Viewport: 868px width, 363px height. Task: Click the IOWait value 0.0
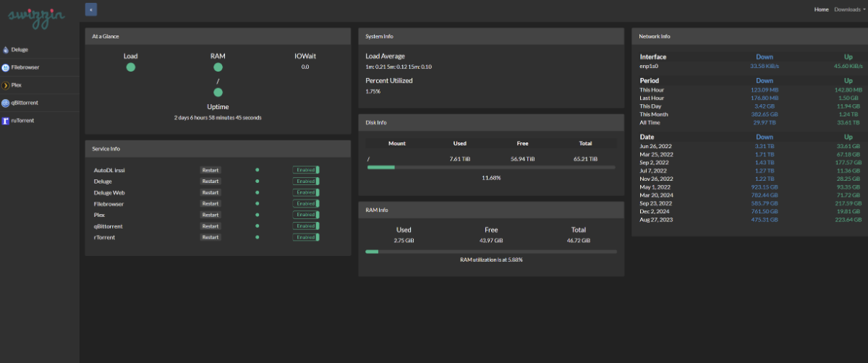305,67
